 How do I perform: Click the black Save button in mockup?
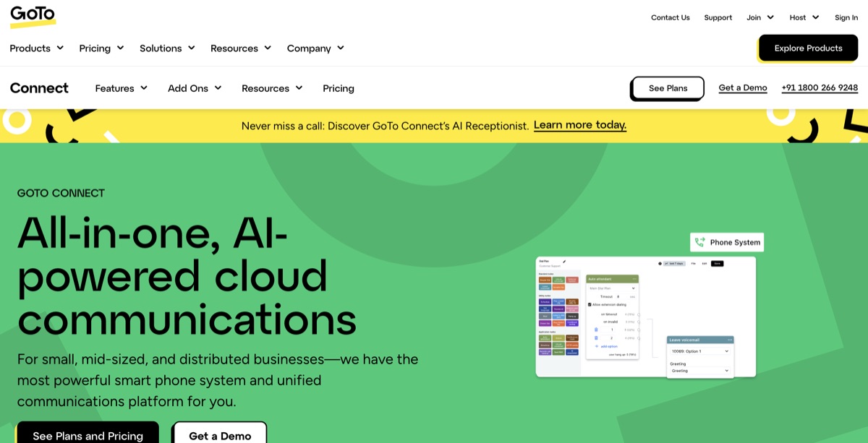point(717,263)
